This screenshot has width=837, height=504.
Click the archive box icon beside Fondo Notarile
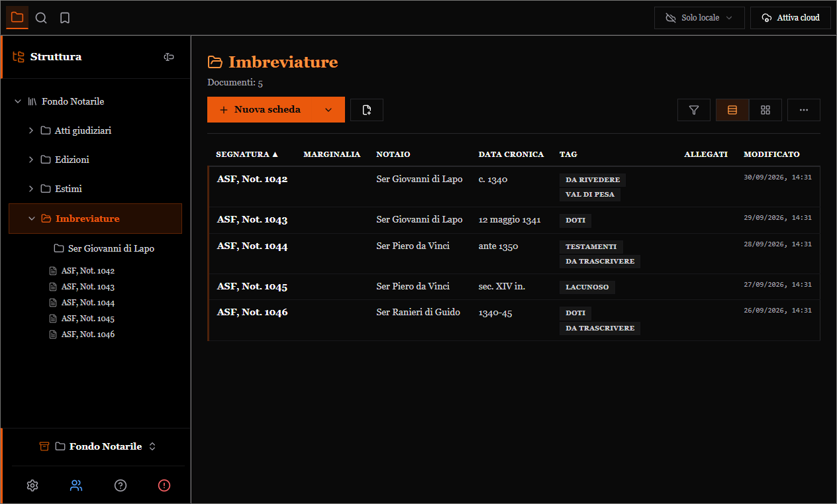(x=44, y=446)
